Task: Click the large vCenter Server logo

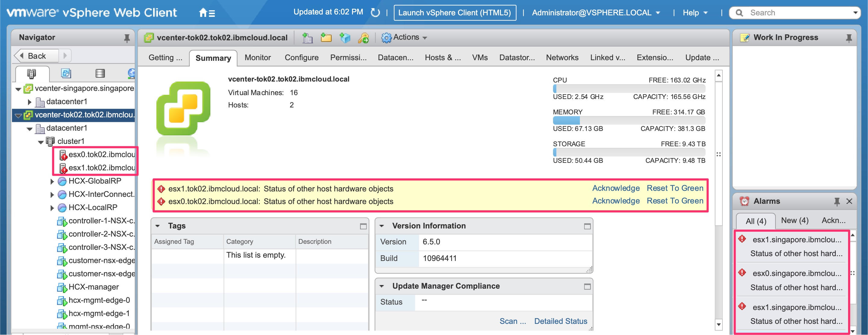Action: [x=183, y=108]
